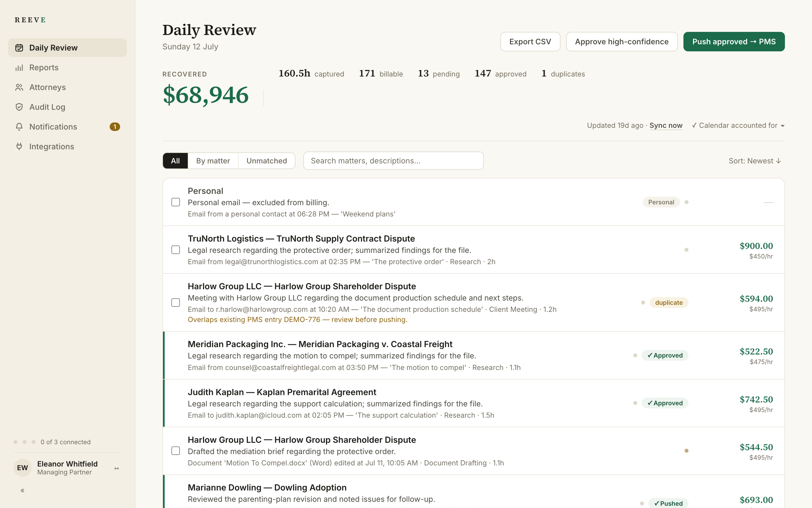Click the Updated 19d ago timestamp
This screenshot has height=508, width=812.
[615, 126]
